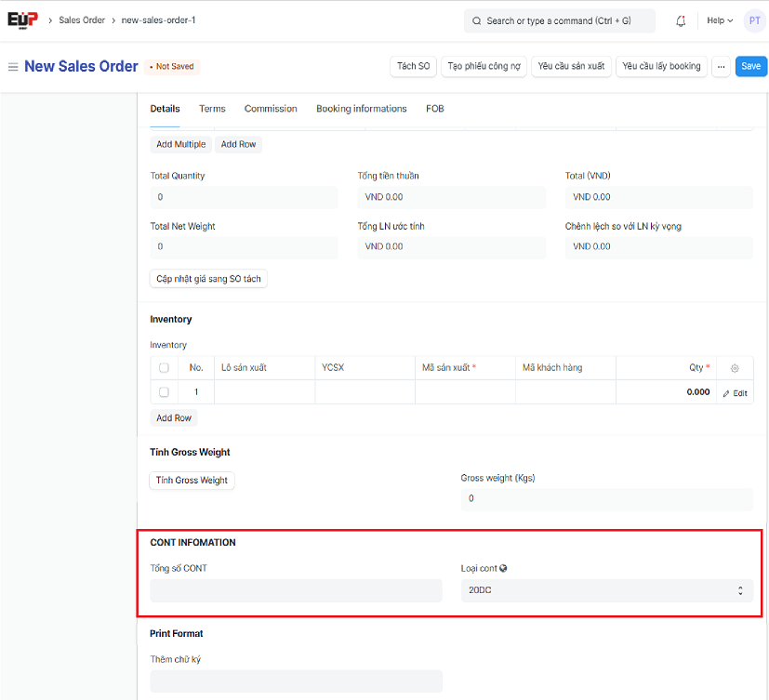Click the Tách SO button
The width and height of the screenshot is (769, 700).
click(x=413, y=66)
